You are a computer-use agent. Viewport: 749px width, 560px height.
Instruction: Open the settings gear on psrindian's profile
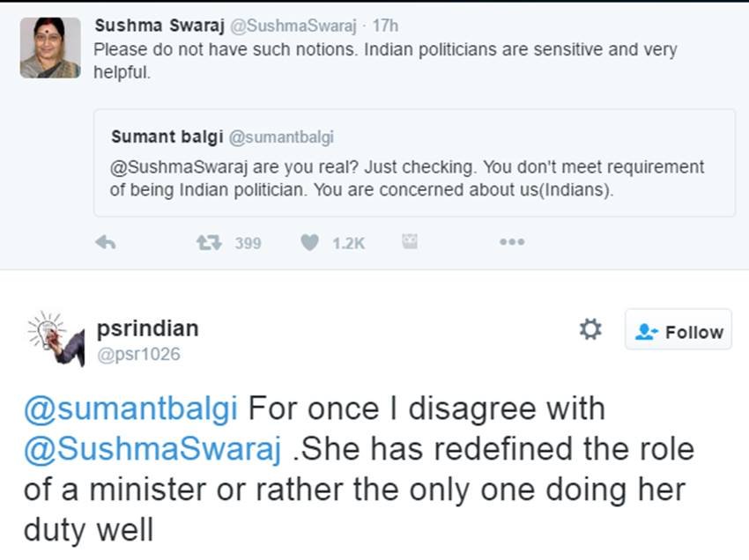pyautogui.click(x=590, y=329)
